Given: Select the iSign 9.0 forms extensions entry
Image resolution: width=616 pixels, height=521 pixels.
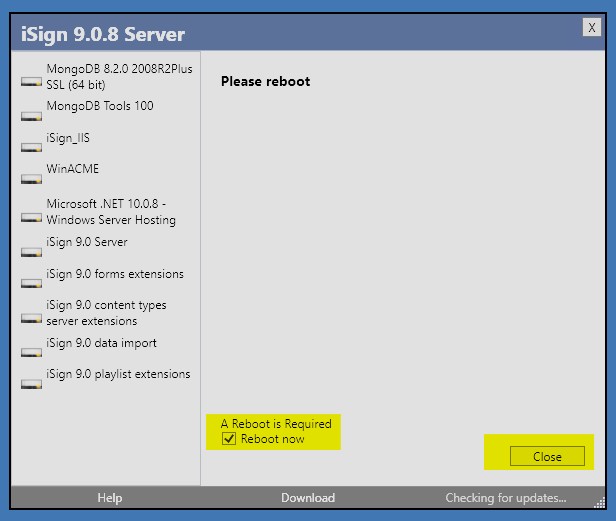Looking at the screenshot, I should pos(115,274).
